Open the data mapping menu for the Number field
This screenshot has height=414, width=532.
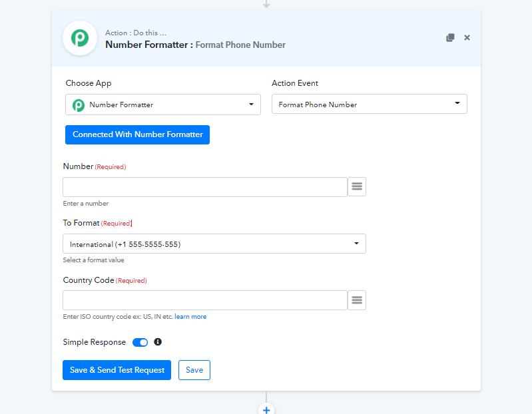[x=357, y=186]
